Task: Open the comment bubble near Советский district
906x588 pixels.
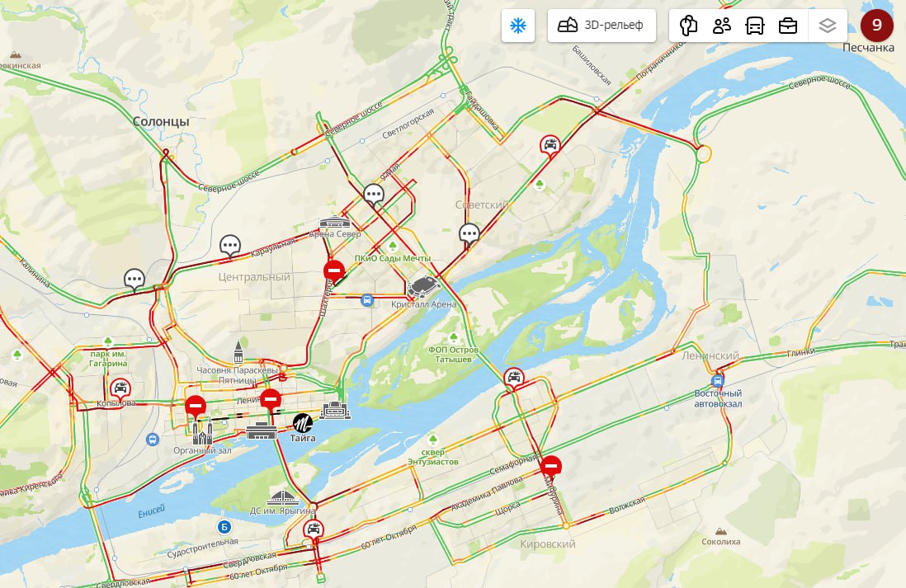Action: click(470, 234)
